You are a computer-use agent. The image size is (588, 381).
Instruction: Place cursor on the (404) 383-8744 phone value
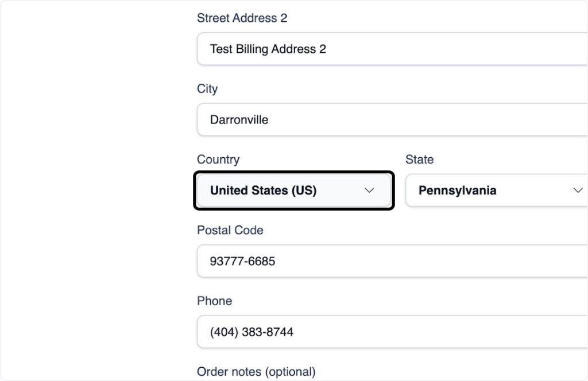[x=252, y=332]
